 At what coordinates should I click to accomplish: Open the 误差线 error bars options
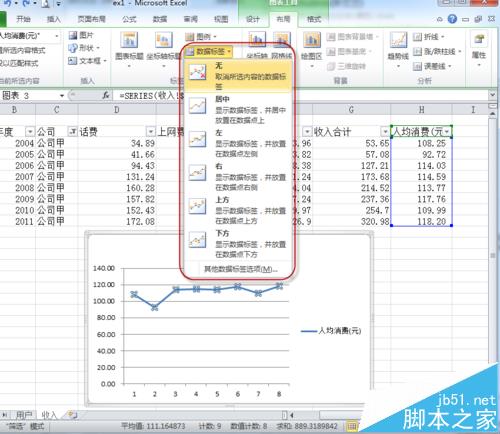(x=432, y=66)
